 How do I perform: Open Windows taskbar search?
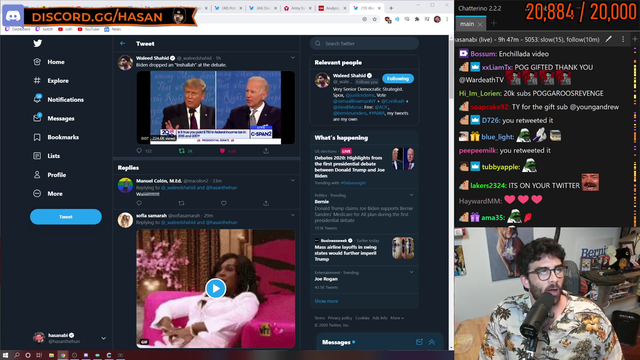tap(17, 356)
